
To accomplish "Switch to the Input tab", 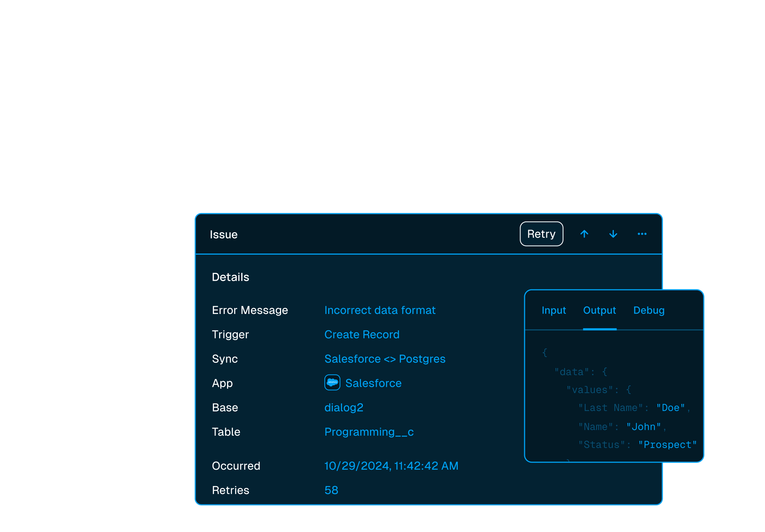I will pos(554,310).
